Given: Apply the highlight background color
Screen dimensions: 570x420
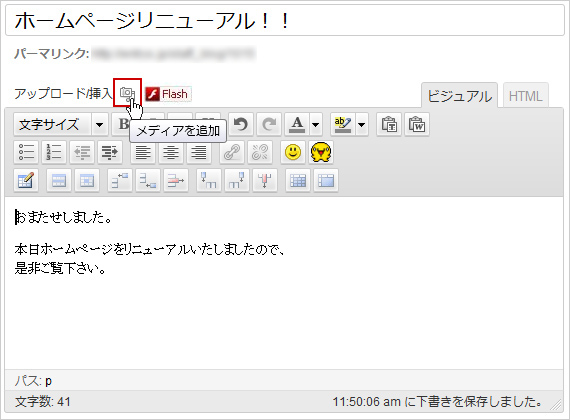Looking at the screenshot, I should pos(342,125).
